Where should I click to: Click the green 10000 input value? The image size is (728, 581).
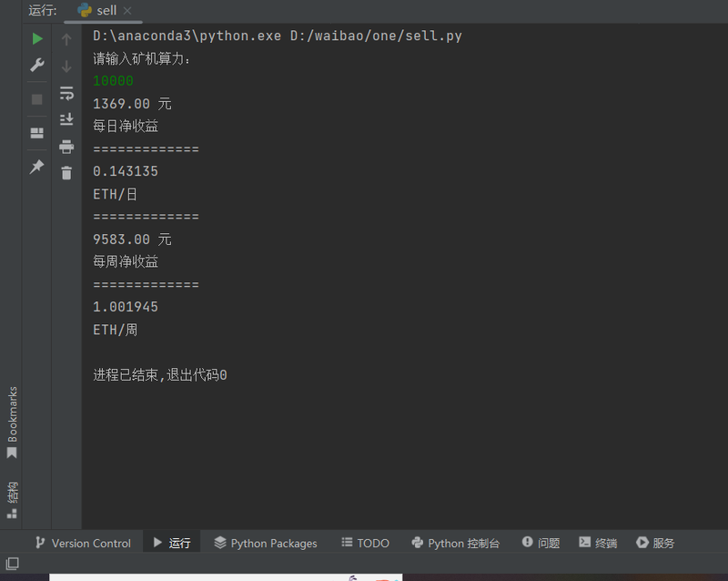[x=113, y=81]
